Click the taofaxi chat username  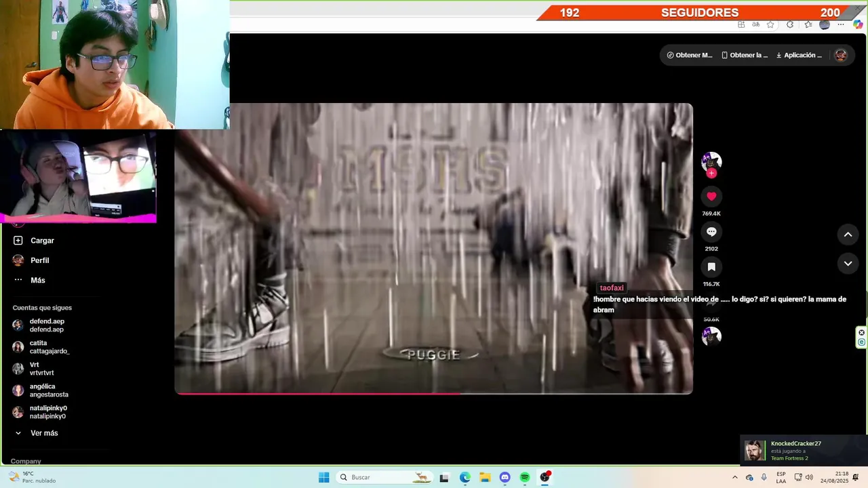[612, 288]
